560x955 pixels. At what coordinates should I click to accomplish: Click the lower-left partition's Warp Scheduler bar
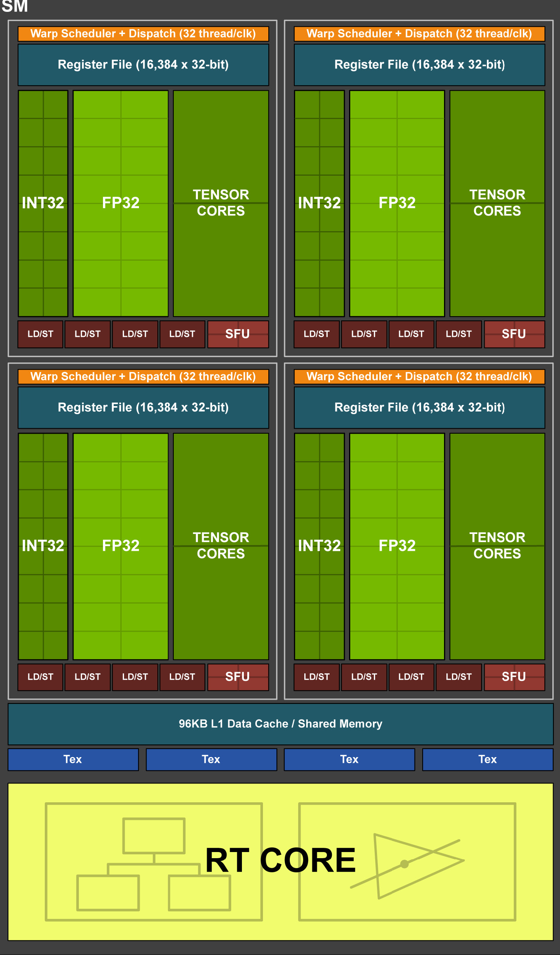143,377
